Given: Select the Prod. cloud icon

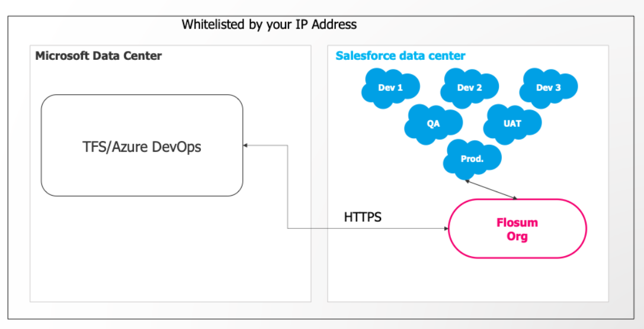Looking at the screenshot, I should [472, 159].
